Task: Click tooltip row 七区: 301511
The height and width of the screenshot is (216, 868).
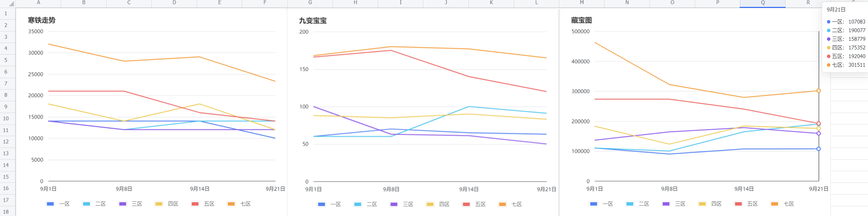Action: point(846,65)
